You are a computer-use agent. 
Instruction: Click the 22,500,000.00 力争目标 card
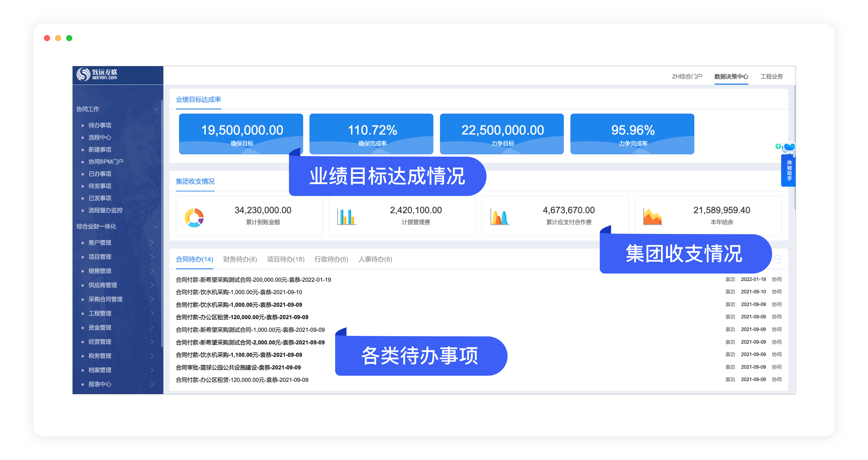point(502,134)
